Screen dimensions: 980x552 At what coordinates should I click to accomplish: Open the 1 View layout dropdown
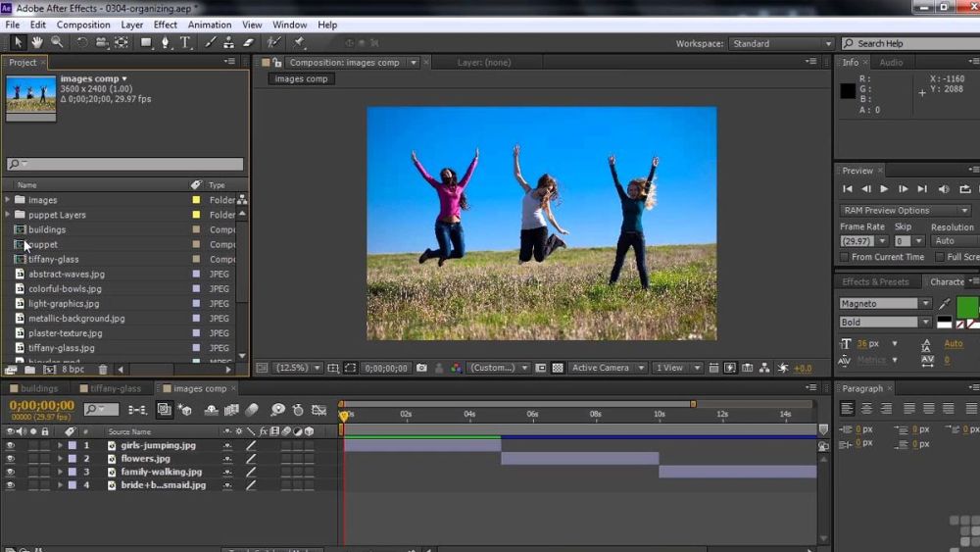click(677, 368)
